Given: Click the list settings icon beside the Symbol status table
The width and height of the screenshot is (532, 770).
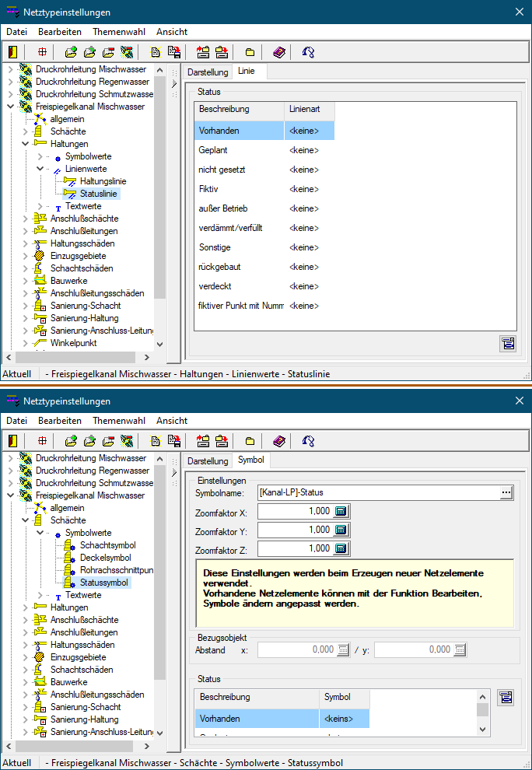Looking at the screenshot, I should click(x=506, y=698).
